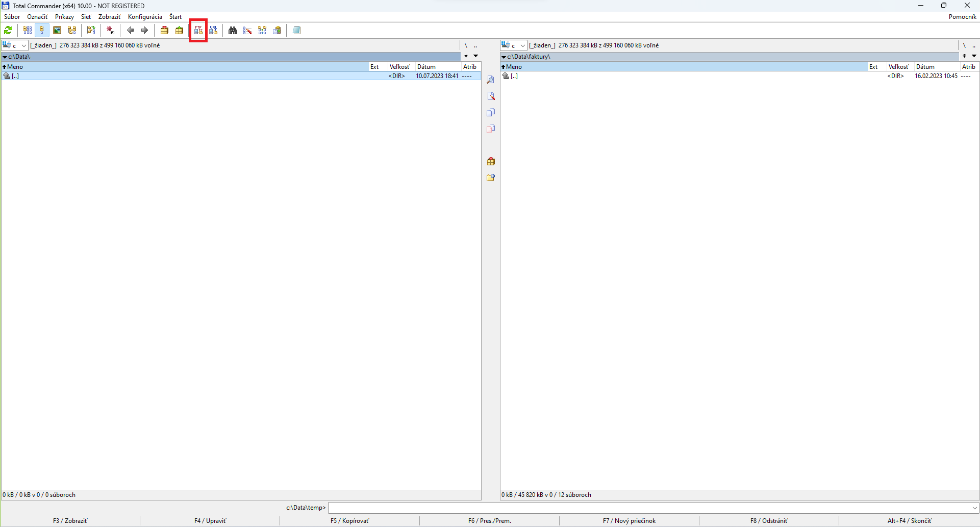Sort right panel by Ext column
Viewport: 980px width, 527px height.
tap(877, 67)
